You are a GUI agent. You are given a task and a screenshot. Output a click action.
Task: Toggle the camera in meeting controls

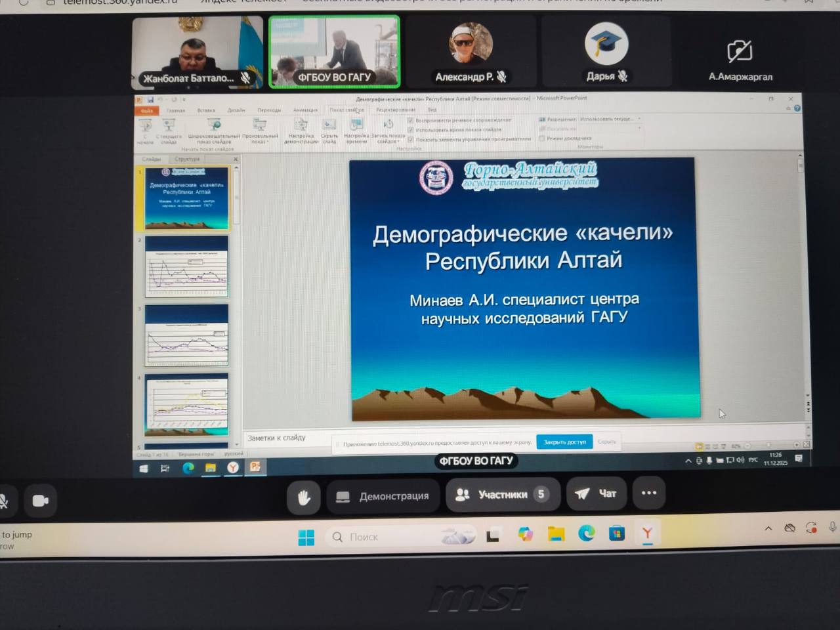tap(41, 501)
